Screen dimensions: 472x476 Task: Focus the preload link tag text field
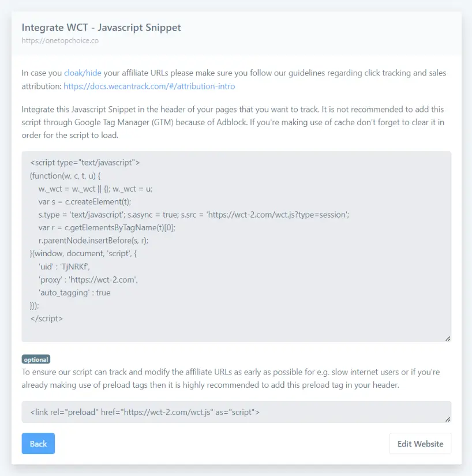click(231, 413)
